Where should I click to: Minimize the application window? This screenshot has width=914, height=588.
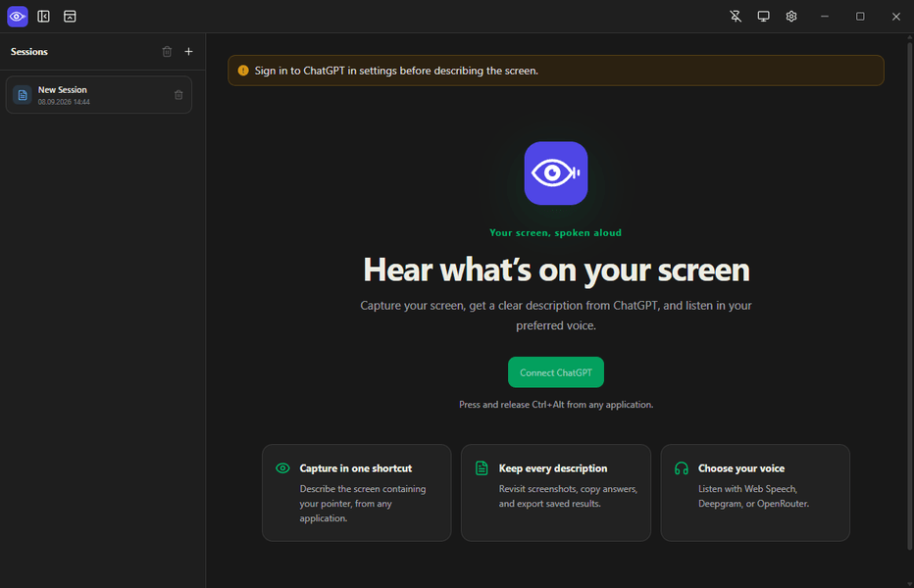tap(825, 17)
